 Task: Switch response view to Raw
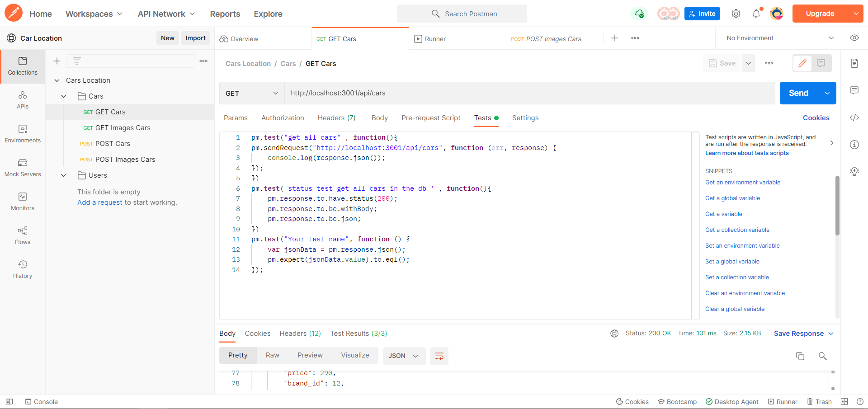272,355
